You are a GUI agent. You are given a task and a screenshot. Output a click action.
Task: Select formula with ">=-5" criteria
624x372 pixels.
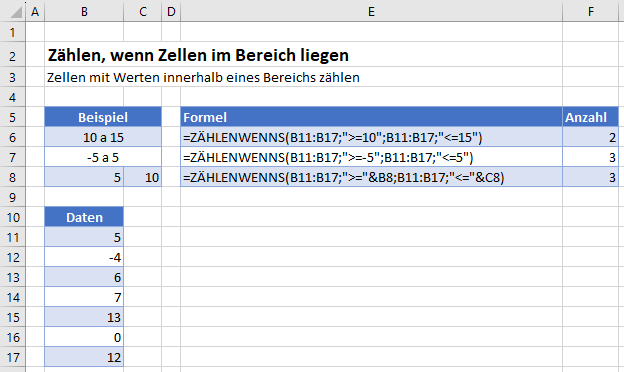(x=371, y=157)
